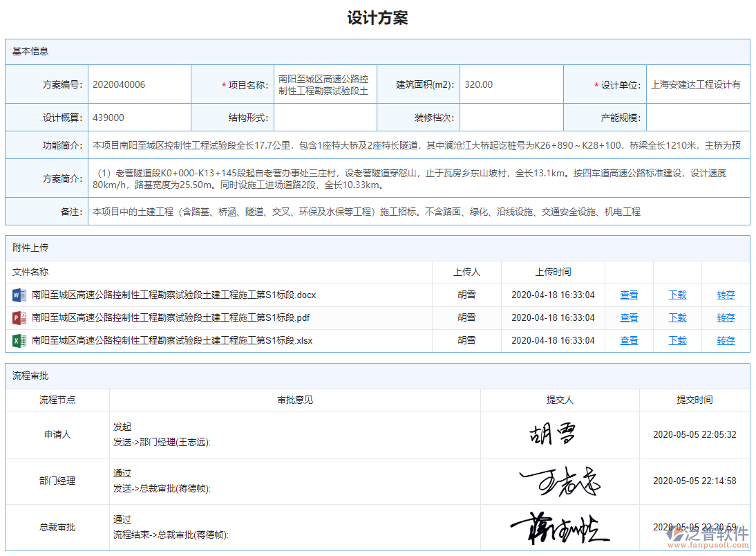Screen dimensions: 756x556
Task: Open 查看 for the .docx attachment
Action: 629,295
